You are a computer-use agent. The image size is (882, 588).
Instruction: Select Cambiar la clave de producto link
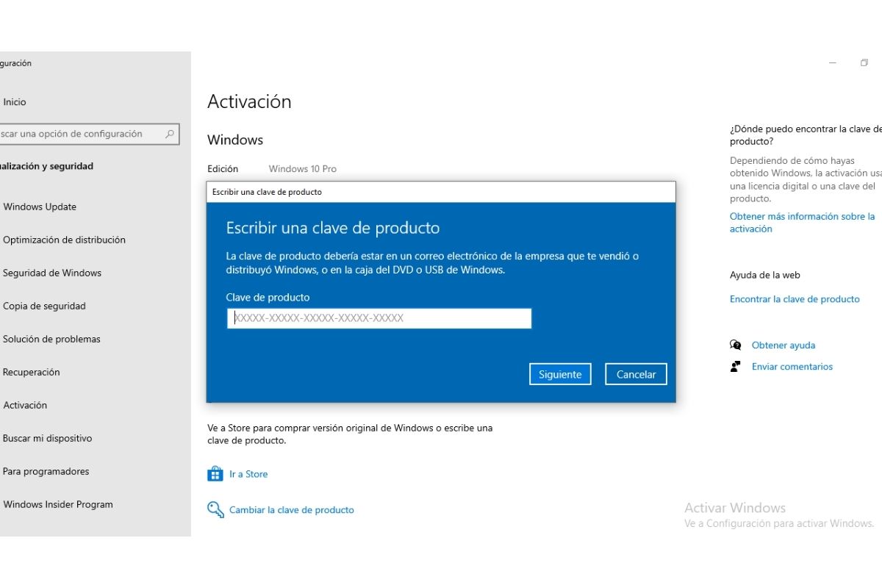click(292, 509)
